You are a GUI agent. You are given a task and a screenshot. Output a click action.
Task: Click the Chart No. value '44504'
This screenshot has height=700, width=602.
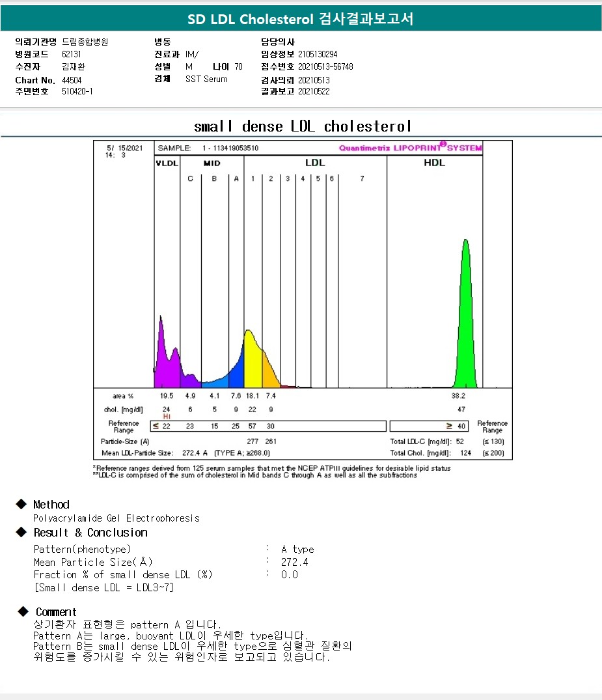(72, 80)
